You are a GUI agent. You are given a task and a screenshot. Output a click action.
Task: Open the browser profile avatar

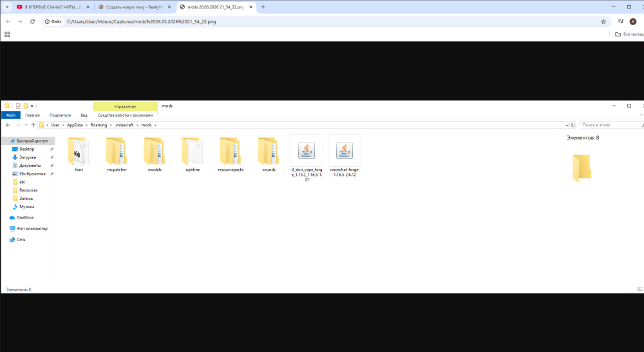tap(633, 21)
